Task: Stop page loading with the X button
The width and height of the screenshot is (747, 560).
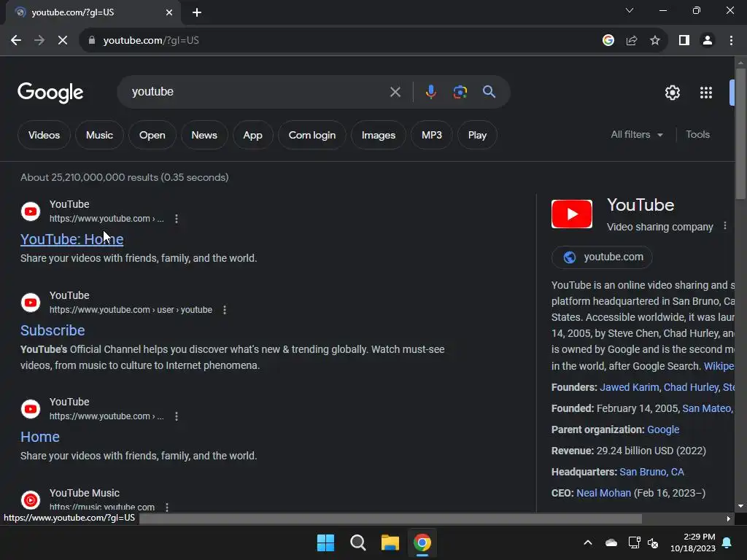Action: pos(63,41)
